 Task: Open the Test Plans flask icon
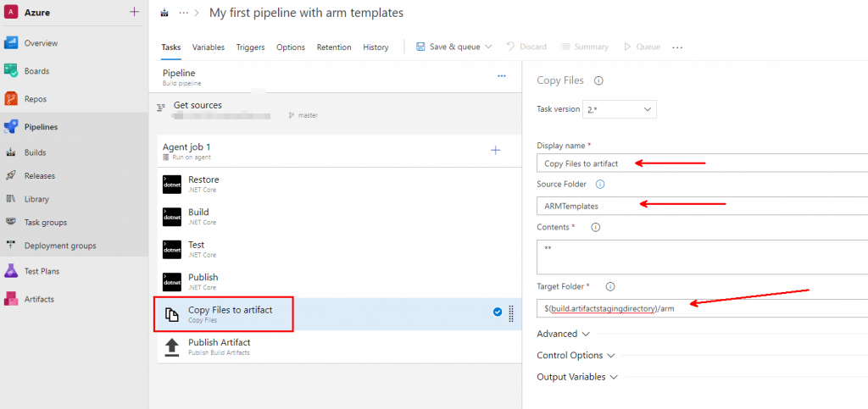(11, 271)
